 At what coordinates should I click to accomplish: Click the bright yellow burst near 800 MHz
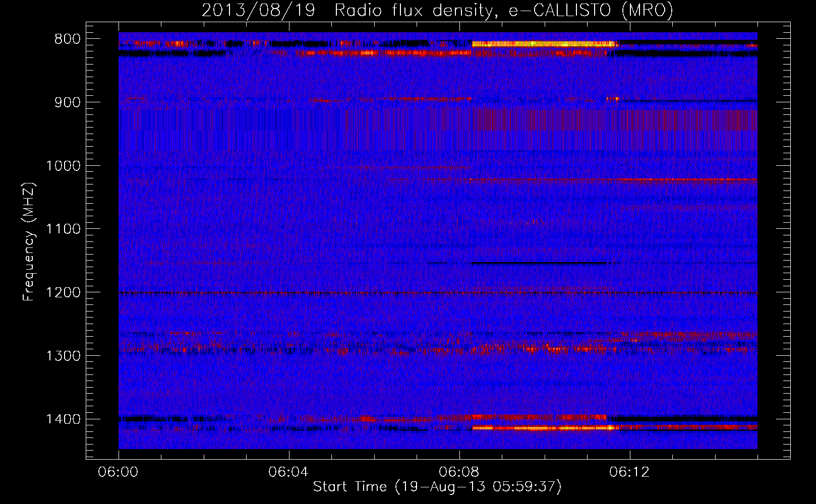[x=545, y=44]
